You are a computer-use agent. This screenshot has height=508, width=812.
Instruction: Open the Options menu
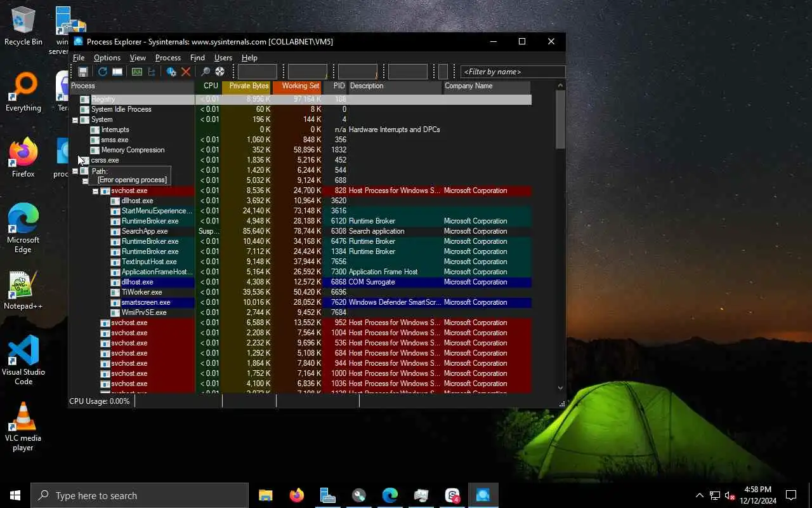[107, 58]
